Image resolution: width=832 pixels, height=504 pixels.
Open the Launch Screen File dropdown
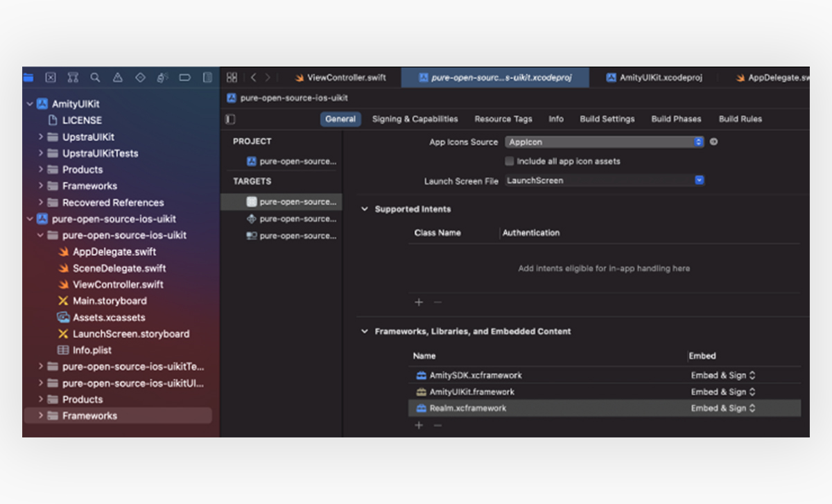604,180
